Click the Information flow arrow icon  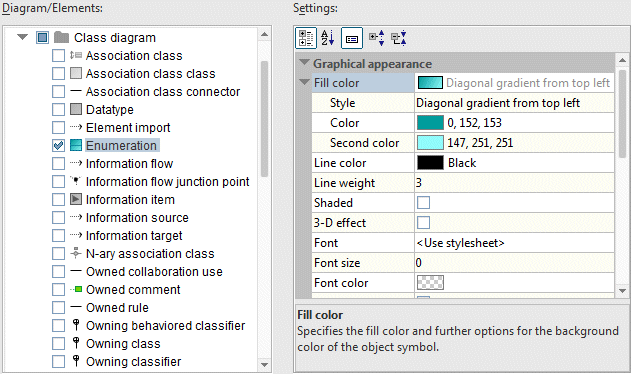[76, 163]
